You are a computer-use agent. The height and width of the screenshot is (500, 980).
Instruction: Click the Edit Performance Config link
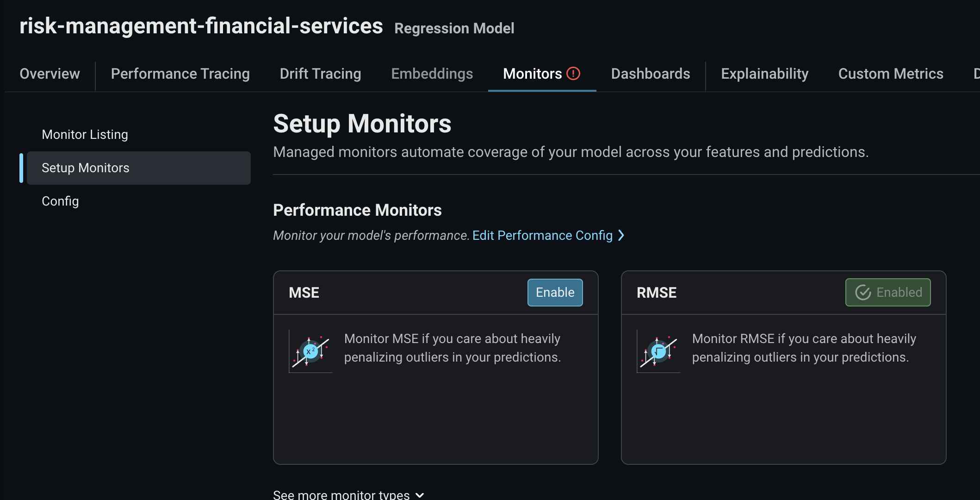click(x=542, y=236)
